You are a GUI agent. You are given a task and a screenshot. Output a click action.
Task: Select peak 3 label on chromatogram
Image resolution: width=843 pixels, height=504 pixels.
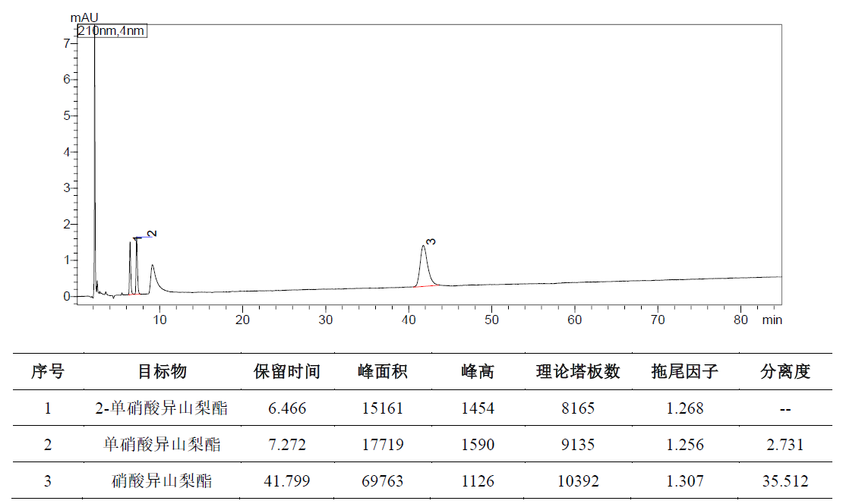click(x=431, y=242)
